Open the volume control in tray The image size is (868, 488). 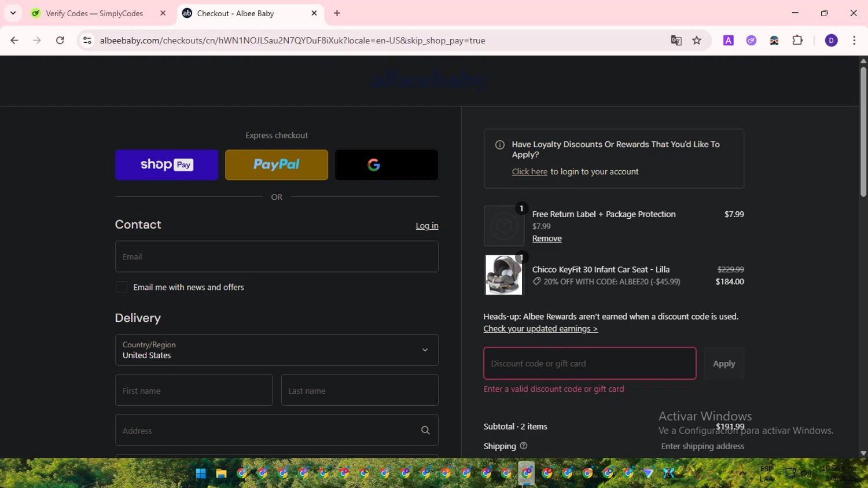(x=806, y=474)
